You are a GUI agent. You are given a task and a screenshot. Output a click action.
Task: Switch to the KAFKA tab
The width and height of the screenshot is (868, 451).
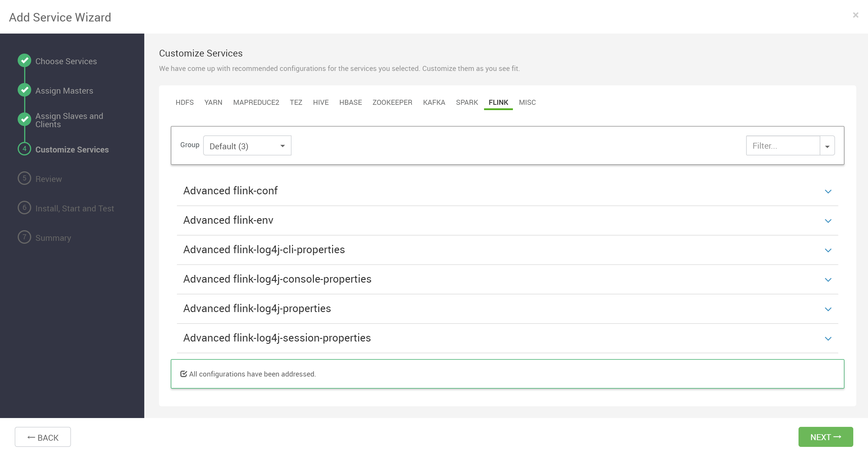click(x=434, y=102)
